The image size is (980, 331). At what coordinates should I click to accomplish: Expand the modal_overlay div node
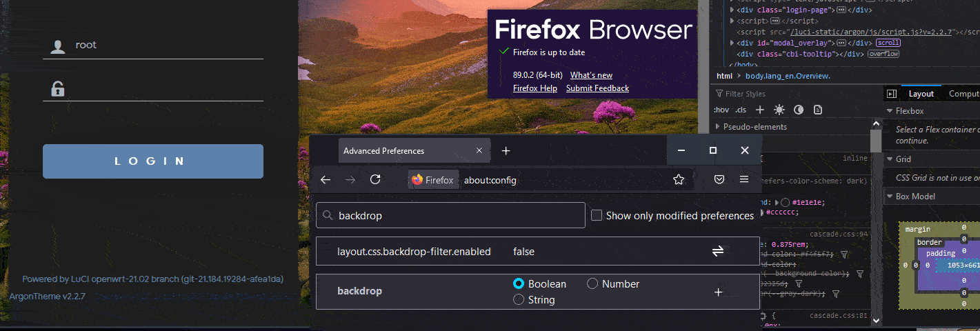pos(731,43)
